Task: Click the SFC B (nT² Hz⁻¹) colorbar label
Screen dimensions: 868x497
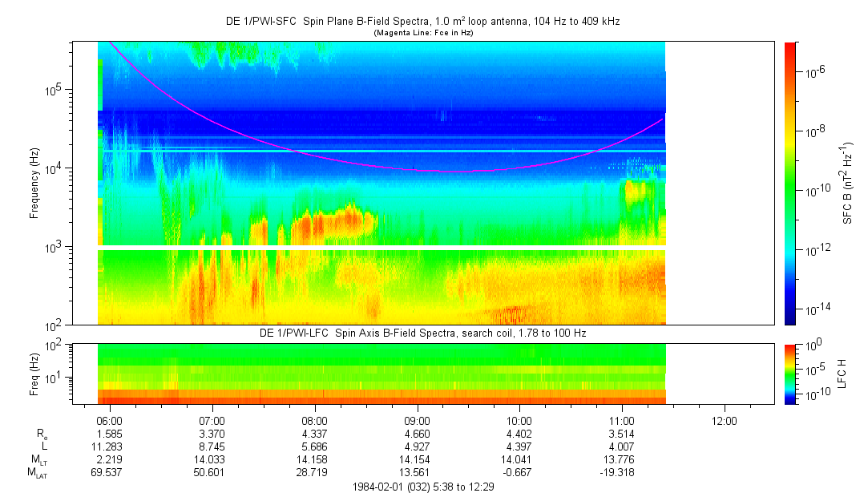Action: point(848,183)
